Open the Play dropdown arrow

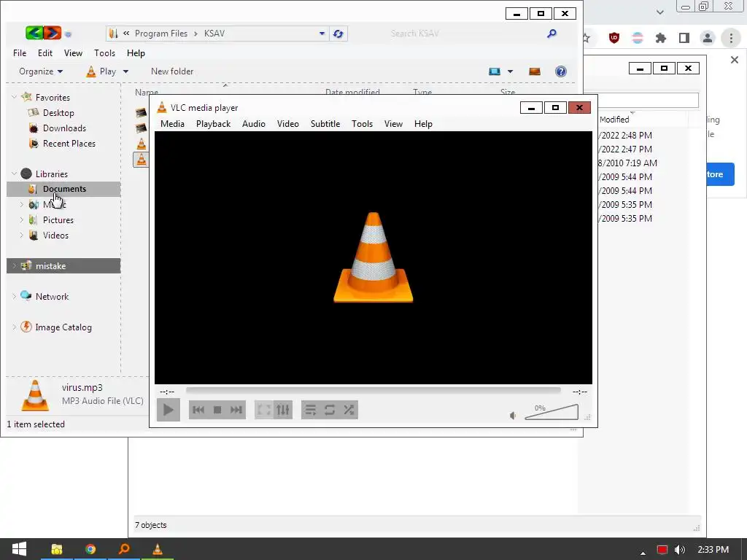pyautogui.click(x=125, y=71)
